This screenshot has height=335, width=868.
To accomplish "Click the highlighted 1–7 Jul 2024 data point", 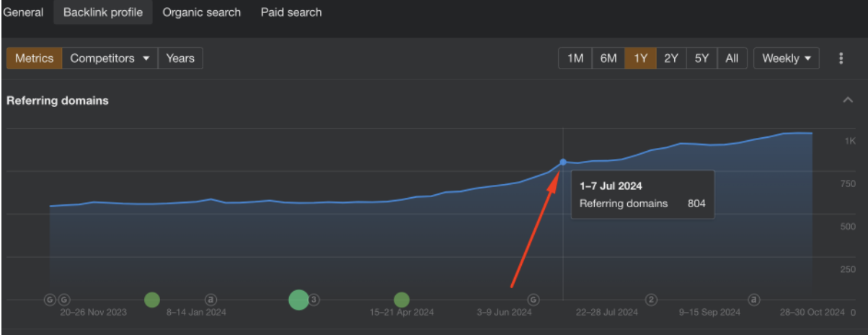I will point(563,162).
